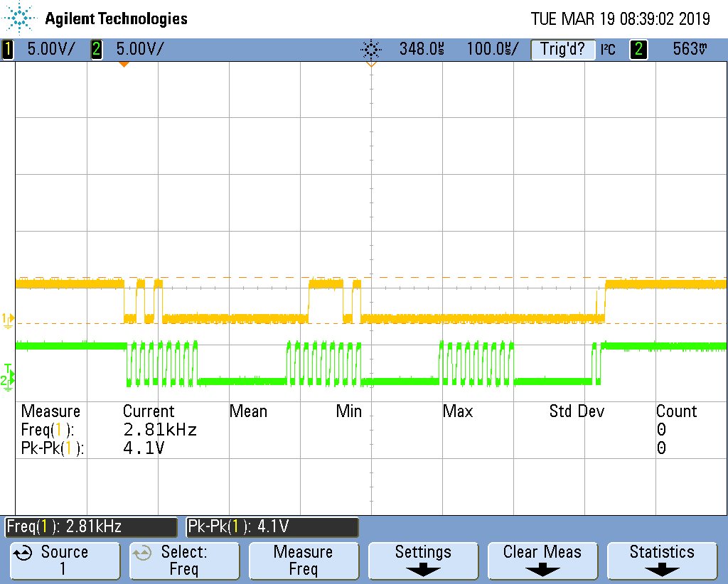Click channel 1 5.00V/ scale value
This screenshot has width=728, height=584.
point(50,49)
